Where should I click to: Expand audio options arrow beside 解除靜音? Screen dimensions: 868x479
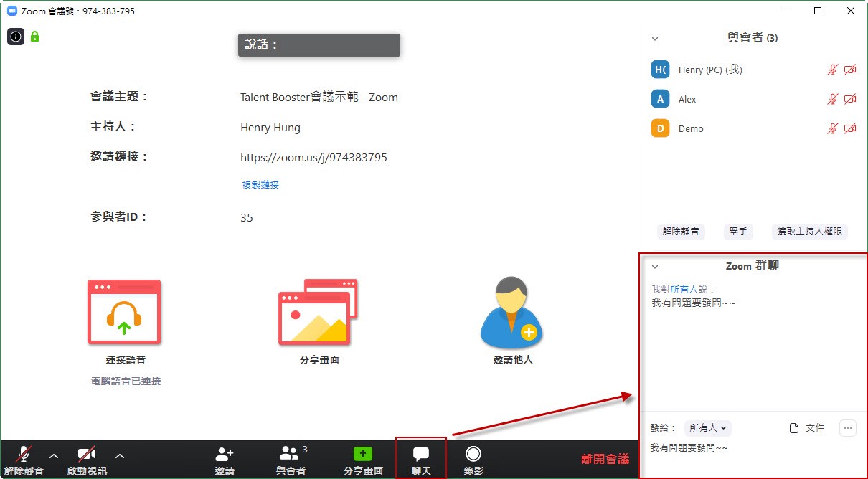click(x=54, y=455)
